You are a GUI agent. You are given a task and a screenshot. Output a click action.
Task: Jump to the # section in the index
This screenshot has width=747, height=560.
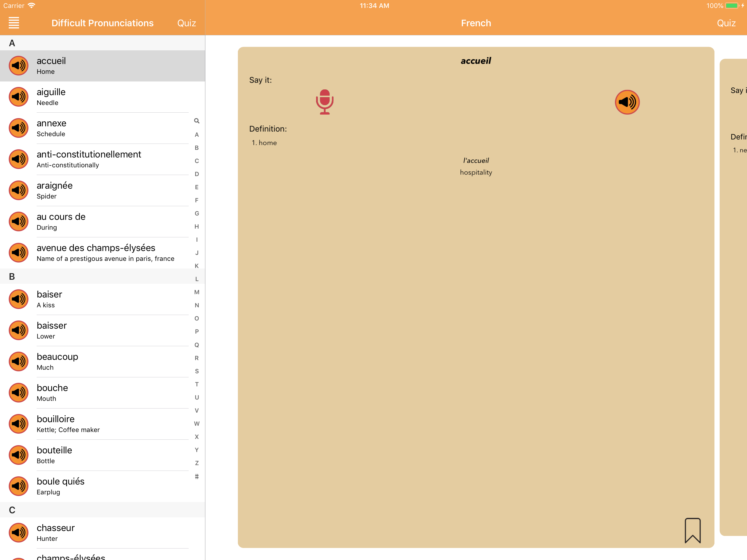[x=197, y=476]
